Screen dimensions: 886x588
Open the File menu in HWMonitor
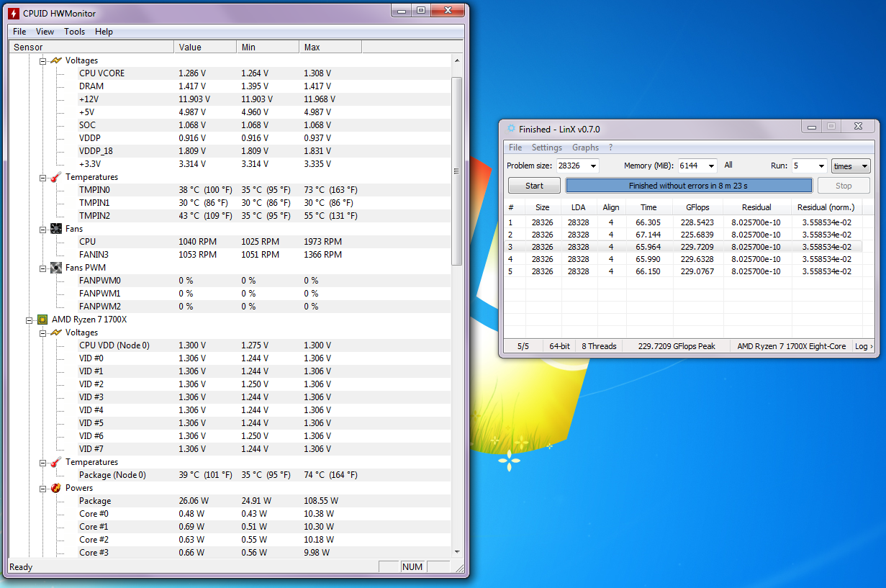tap(19, 32)
